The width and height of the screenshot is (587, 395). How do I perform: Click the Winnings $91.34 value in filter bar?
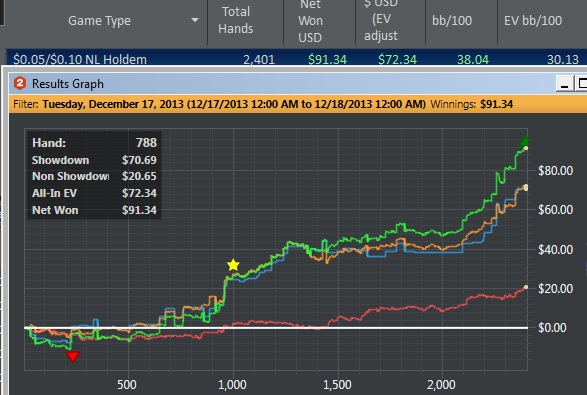(x=496, y=104)
